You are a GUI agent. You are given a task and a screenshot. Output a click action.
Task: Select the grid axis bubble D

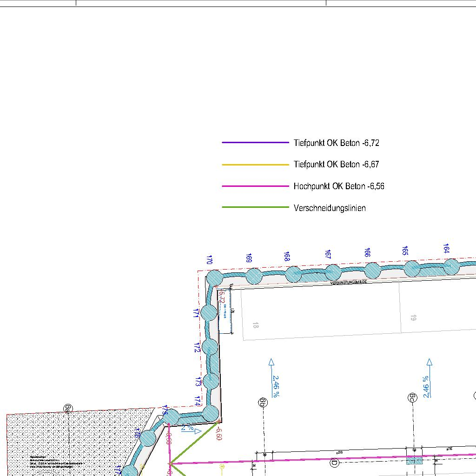[x=333, y=463]
